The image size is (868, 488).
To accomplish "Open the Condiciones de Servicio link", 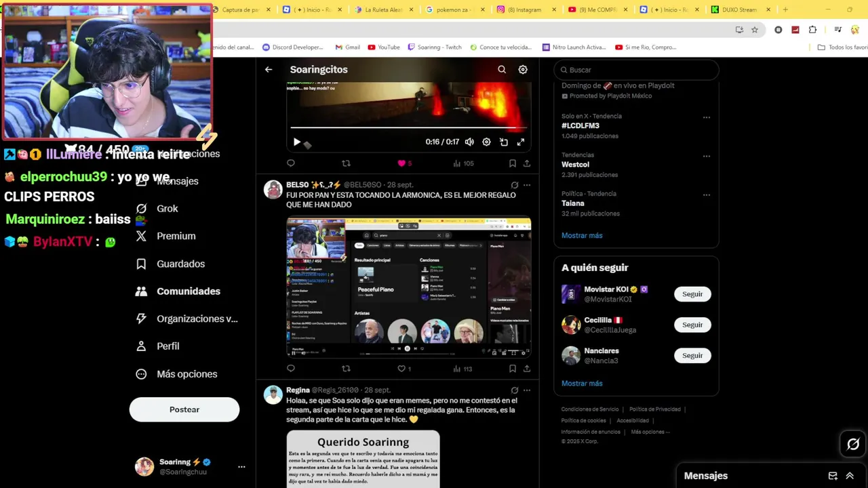I will (x=590, y=409).
